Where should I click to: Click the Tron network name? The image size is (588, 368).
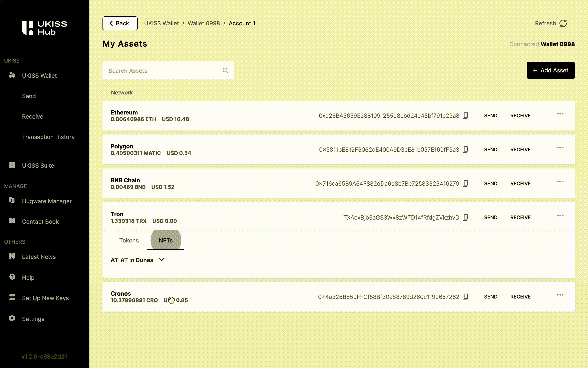[117, 214]
